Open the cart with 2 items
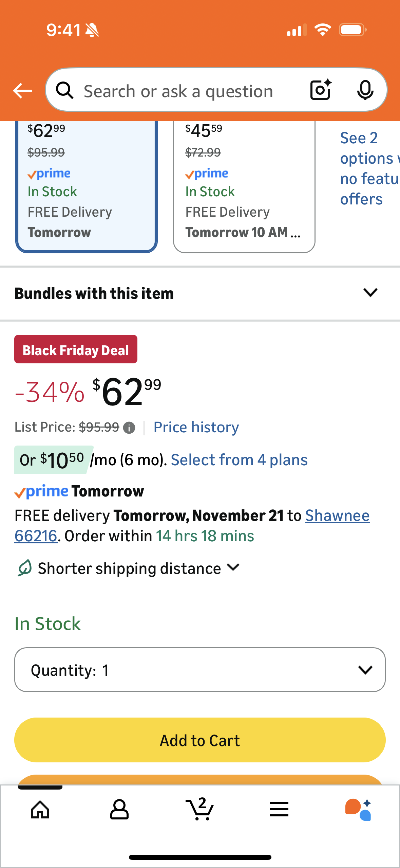The height and width of the screenshot is (868, 400). point(200,809)
